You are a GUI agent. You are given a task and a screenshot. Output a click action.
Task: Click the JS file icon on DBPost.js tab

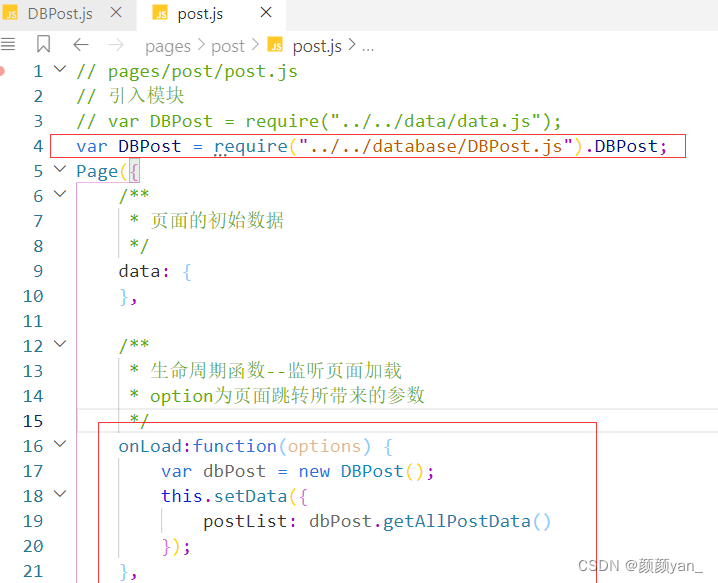coord(10,13)
